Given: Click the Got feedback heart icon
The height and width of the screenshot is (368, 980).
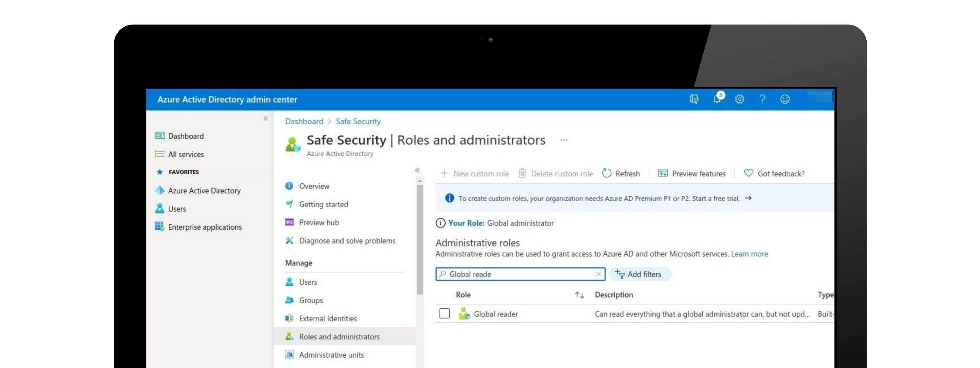Looking at the screenshot, I should (748, 173).
